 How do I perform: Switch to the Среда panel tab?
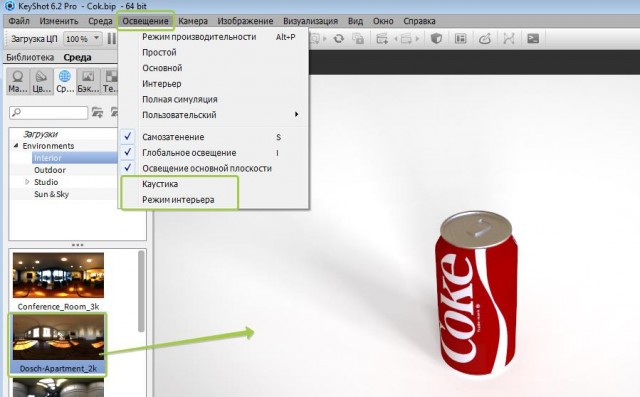tap(77, 57)
